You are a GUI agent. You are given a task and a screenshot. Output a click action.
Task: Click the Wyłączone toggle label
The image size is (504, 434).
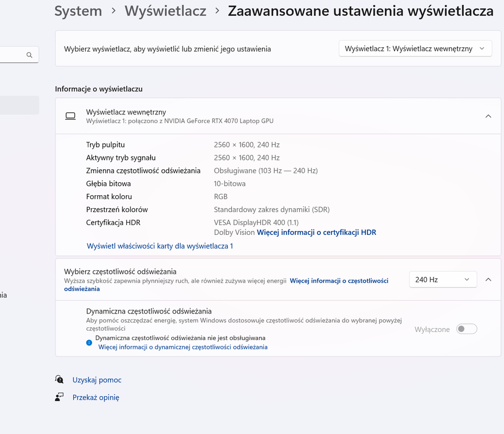tap(432, 329)
